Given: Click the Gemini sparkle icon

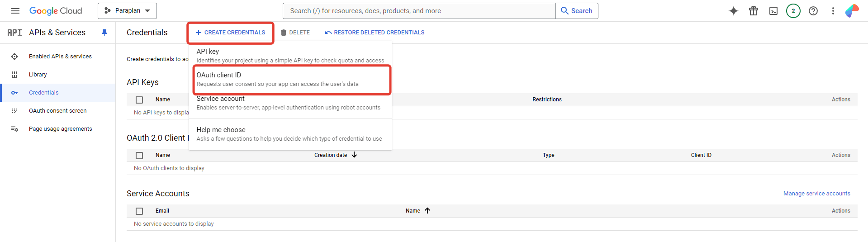Looking at the screenshot, I should pos(733,11).
